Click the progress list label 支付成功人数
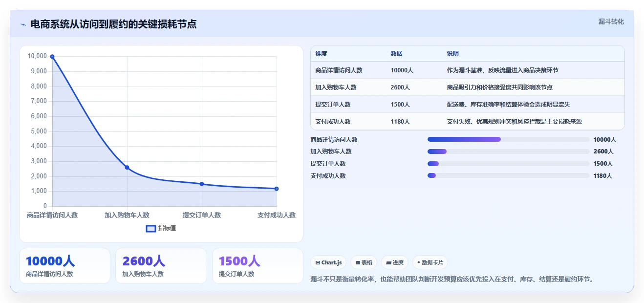Screen dimensions: 644x303 328,176
